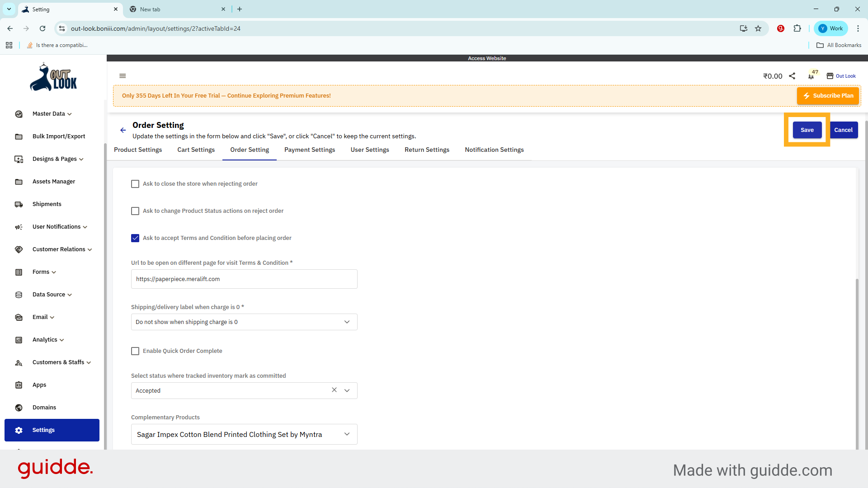Viewport: 868px width, 488px height.
Task: Click the Settings gear icon
Action: [19, 430]
